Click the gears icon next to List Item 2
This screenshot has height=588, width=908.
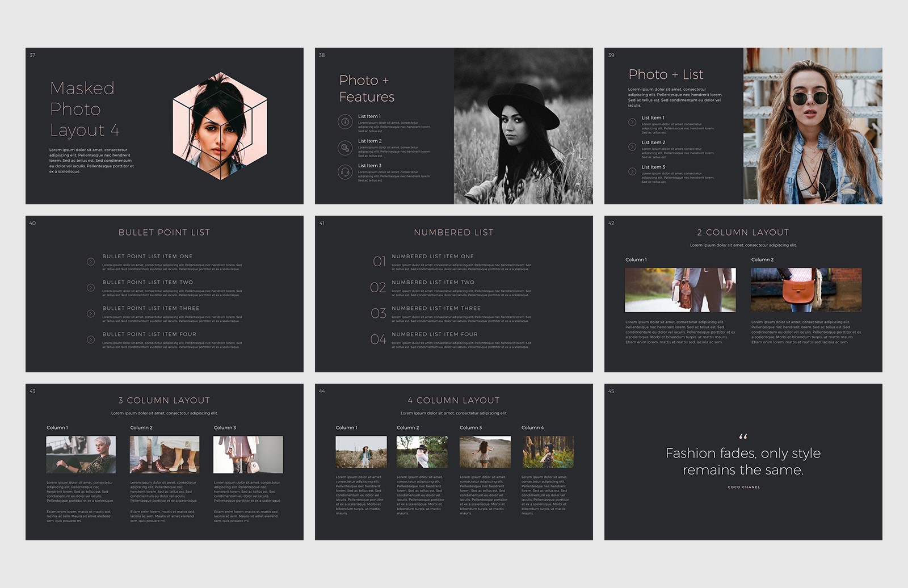[x=345, y=148]
